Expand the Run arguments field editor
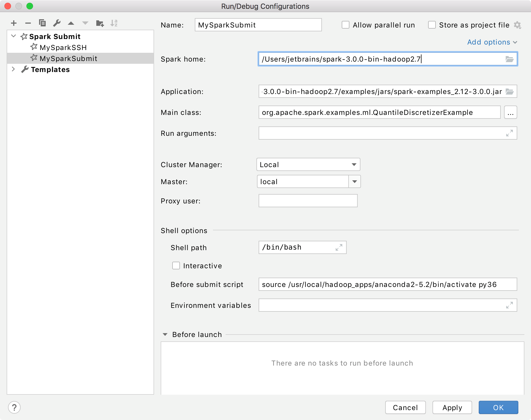The image size is (531, 420). pyautogui.click(x=509, y=133)
